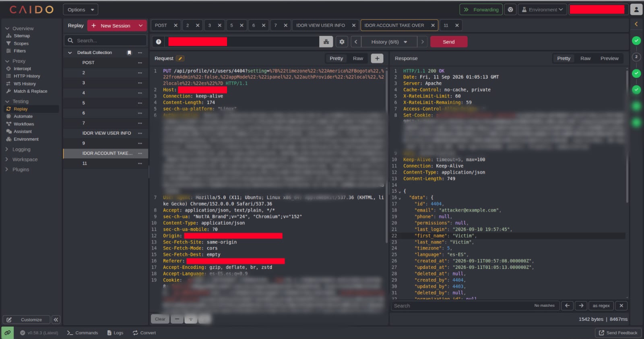Open the Options dropdown

point(80,10)
